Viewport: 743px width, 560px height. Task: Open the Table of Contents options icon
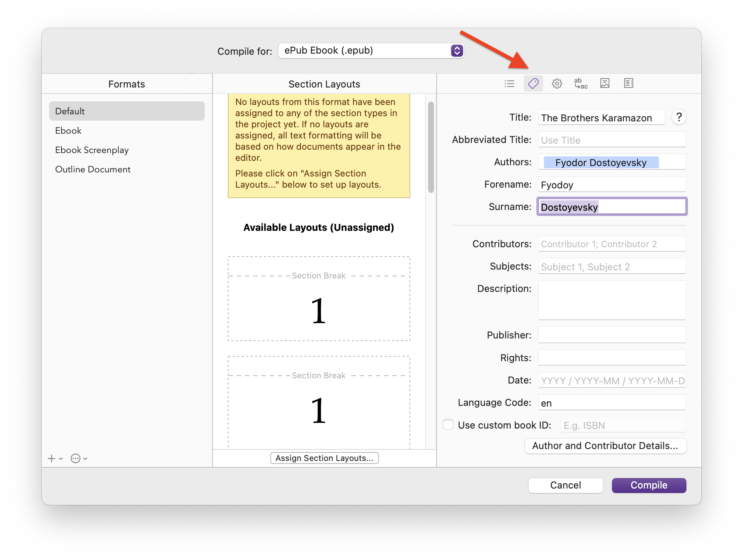[x=628, y=83]
